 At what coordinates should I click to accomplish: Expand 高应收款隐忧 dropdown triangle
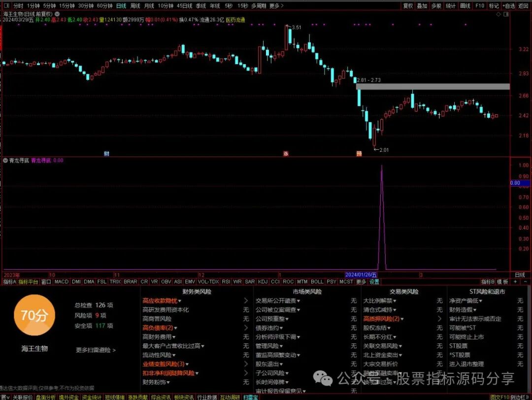(x=180, y=301)
